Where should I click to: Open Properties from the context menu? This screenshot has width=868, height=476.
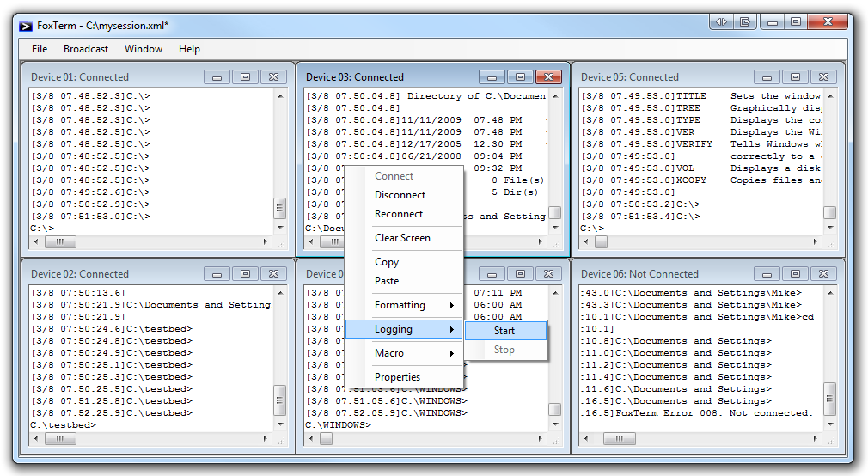coord(404,377)
